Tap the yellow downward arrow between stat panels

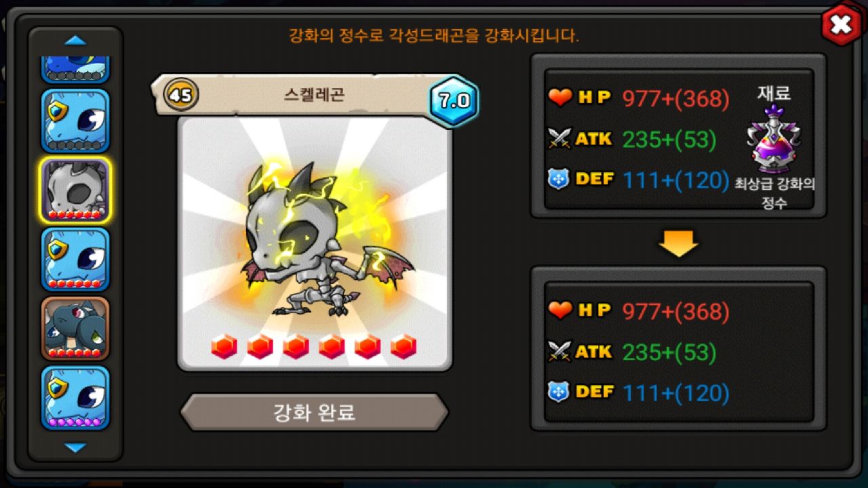click(679, 243)
